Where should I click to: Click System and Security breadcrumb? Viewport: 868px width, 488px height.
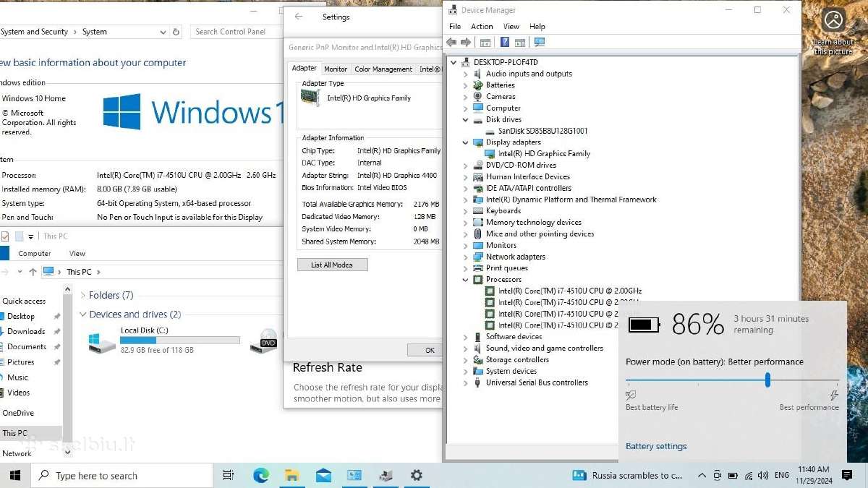coord(34,32)
